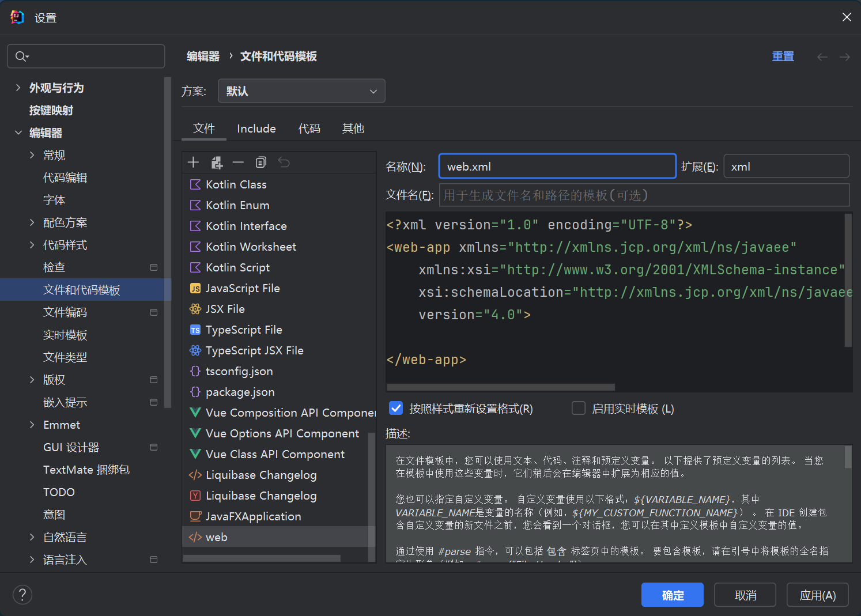Click the package.json braces icon
861x616 pixels.
point(195,392)
